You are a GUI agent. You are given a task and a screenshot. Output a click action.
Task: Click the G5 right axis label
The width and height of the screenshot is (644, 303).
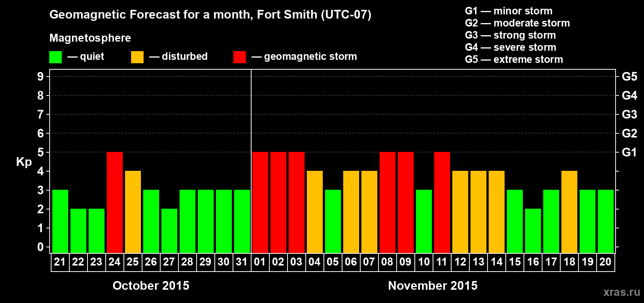(x=630, y=77)
